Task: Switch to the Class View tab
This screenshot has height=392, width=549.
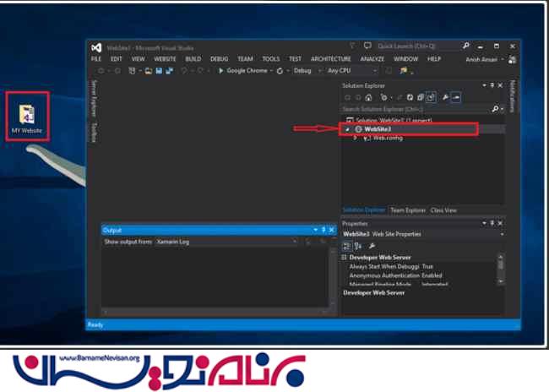Action: 443,210
